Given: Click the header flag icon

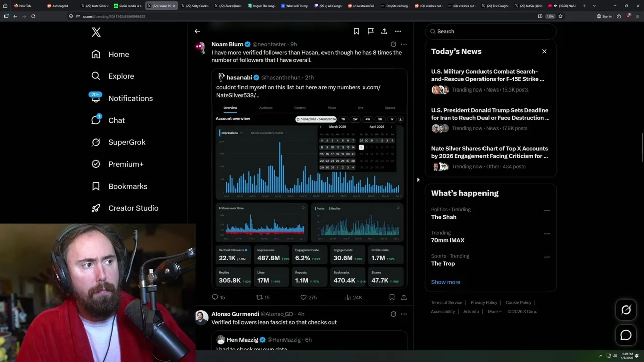Looking at the screenshot, I should click(x=370, y=31).
